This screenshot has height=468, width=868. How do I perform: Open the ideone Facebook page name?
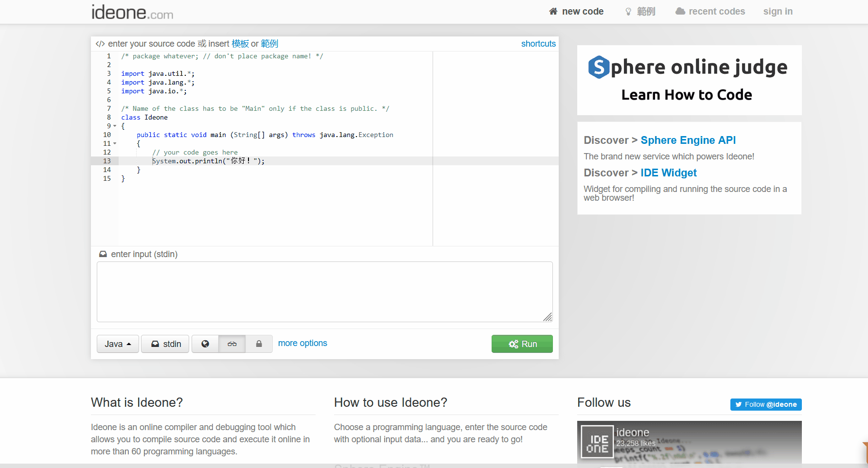[x=633, y=432]
